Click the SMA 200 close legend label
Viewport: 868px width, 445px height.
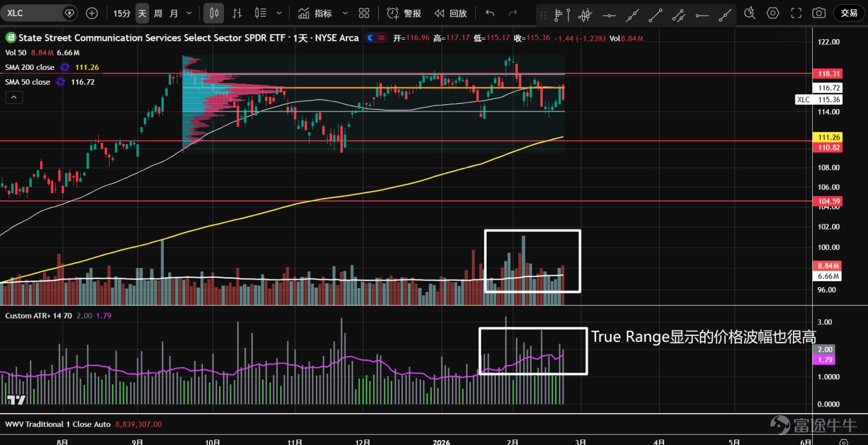click(x=30, y=67)
